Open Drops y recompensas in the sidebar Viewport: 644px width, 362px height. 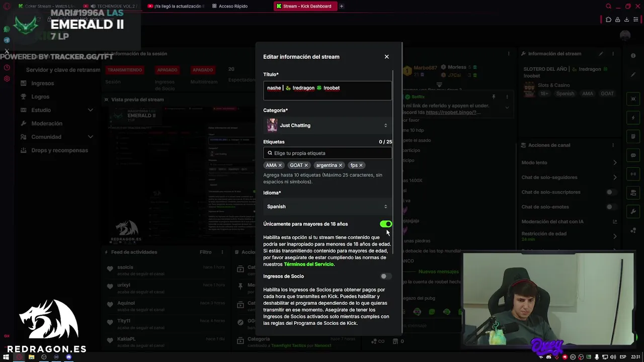coord(59,150)
